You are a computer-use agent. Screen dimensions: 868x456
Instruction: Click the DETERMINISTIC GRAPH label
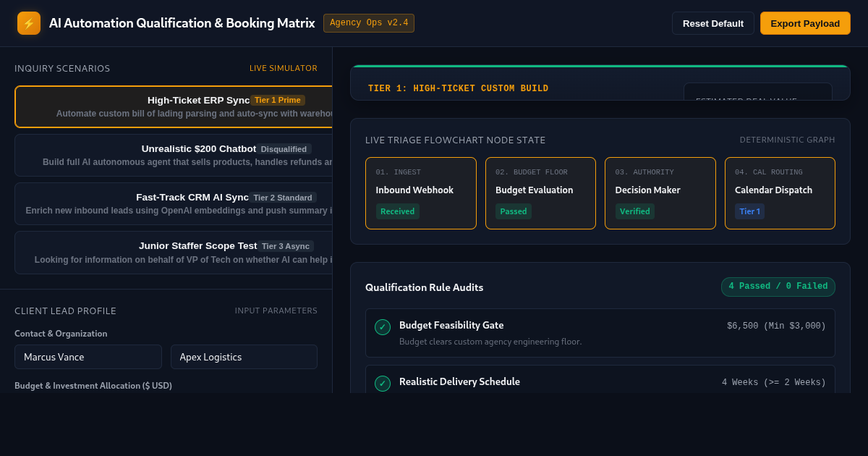point(787,140)
